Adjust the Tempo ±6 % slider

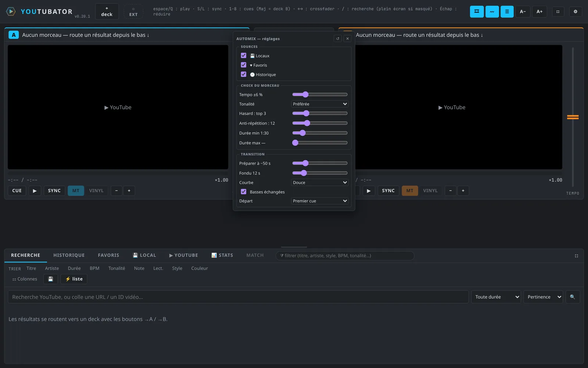coord(320,95)
